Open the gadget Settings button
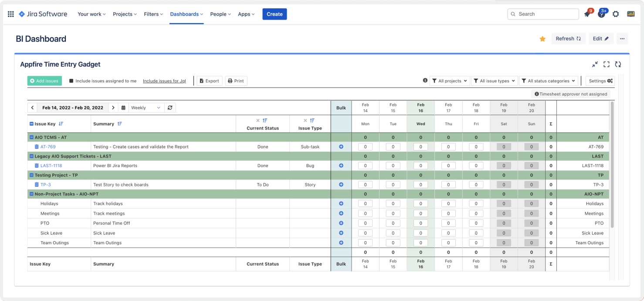 [600, 81]
